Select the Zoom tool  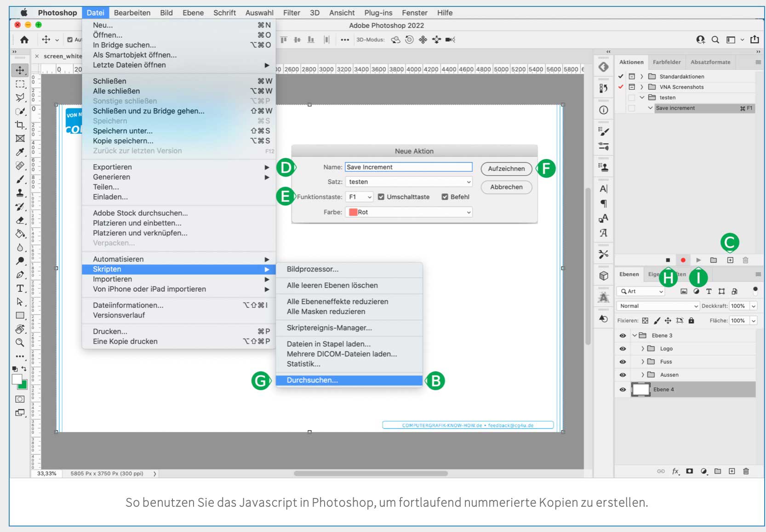pyautogui.click(x=20, y=343)
